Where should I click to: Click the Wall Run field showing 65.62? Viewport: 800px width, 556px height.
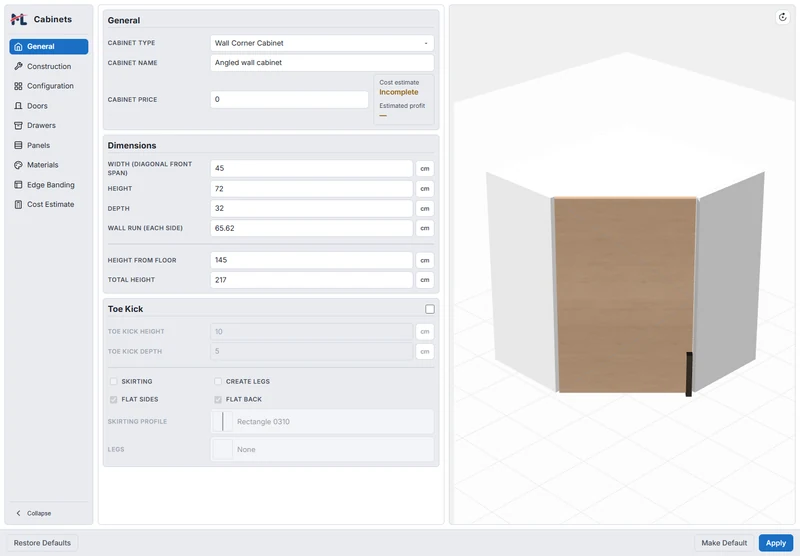click(x=311, y=228)
